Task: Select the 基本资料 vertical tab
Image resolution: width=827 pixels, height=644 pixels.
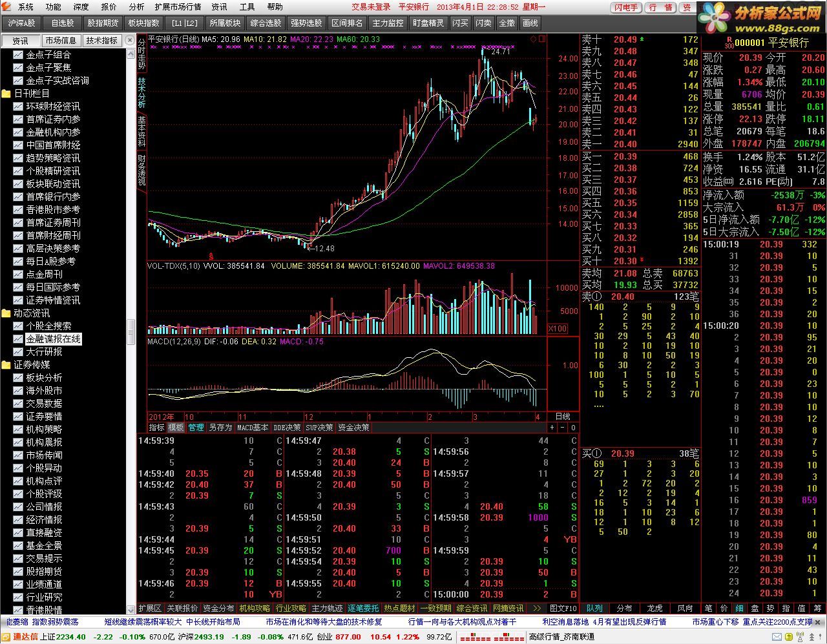Action: [141, 132]
